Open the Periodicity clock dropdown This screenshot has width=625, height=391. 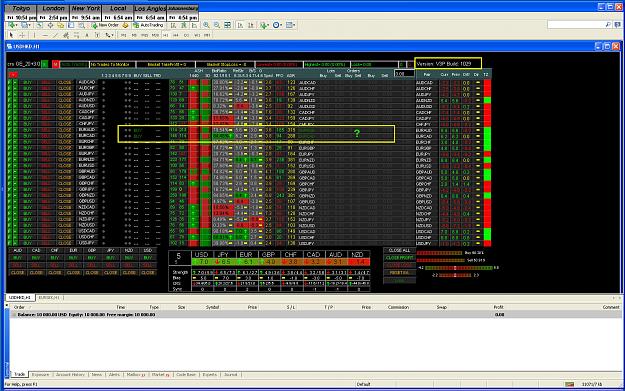click(277, 25)
